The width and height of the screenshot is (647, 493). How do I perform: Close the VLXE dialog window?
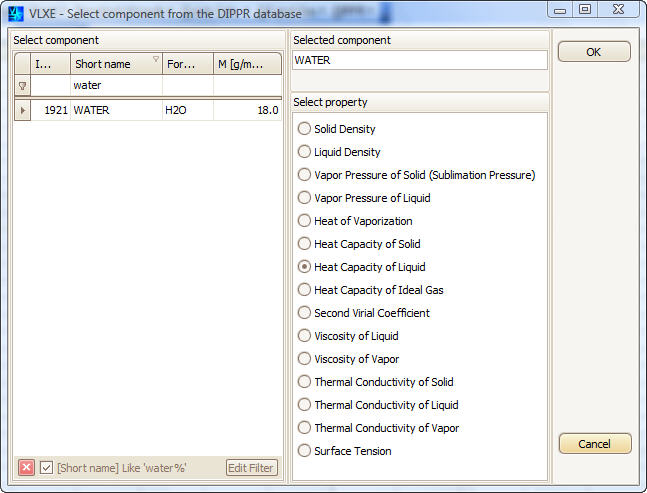click(619, 9)
